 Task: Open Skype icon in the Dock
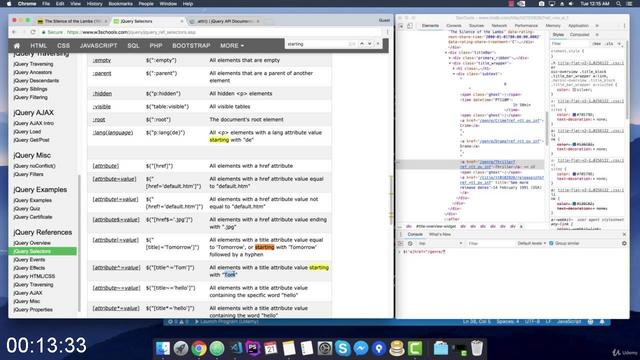[x=343, y=349]
